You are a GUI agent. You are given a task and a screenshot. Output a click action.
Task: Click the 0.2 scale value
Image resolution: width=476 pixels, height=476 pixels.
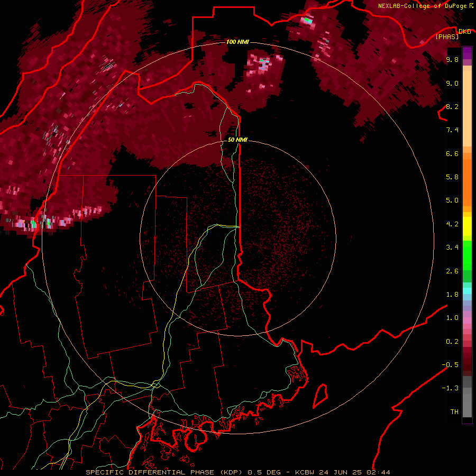click(452, 342)
